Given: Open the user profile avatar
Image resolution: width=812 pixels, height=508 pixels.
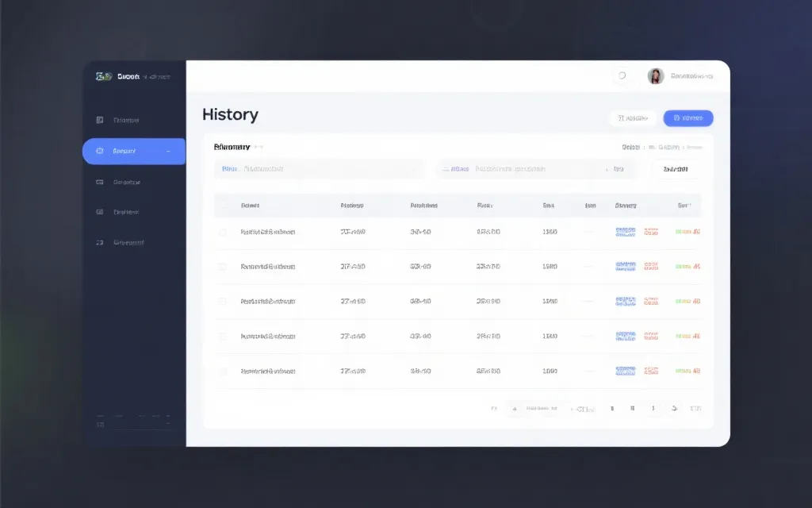Looking at the screenshot, I should (656, 76).
